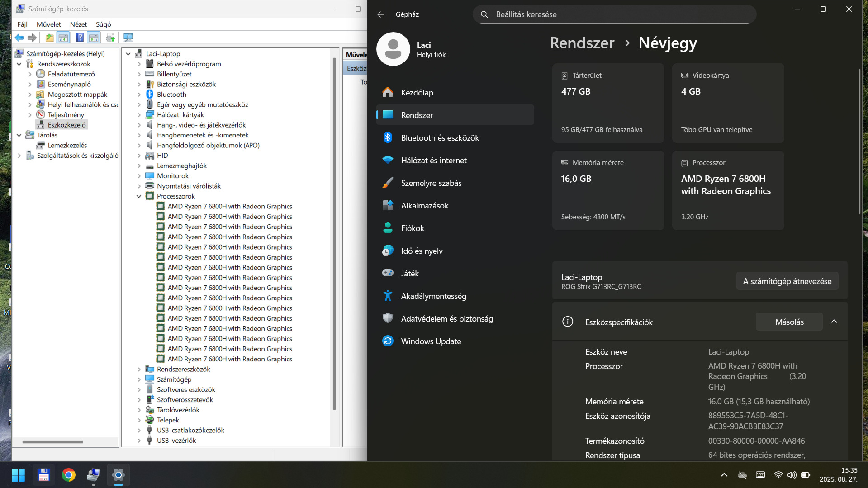Open the Nézet menu
Viewport: 868px width, 488px height.
tap(78, 24)
